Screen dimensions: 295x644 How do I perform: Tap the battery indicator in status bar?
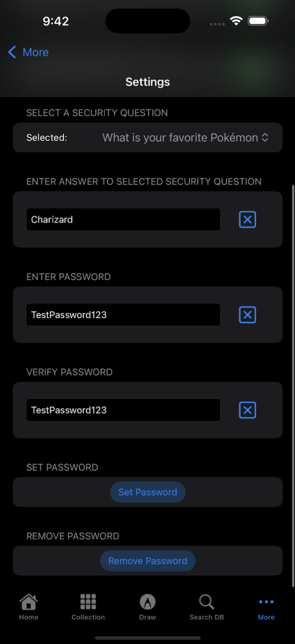(258, 21)
